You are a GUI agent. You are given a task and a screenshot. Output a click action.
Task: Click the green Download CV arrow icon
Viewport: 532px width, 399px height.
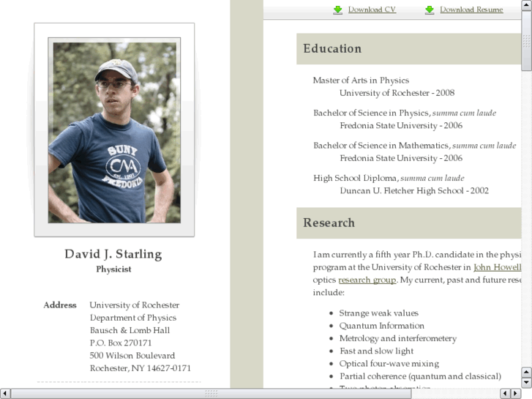click(337, 10)
